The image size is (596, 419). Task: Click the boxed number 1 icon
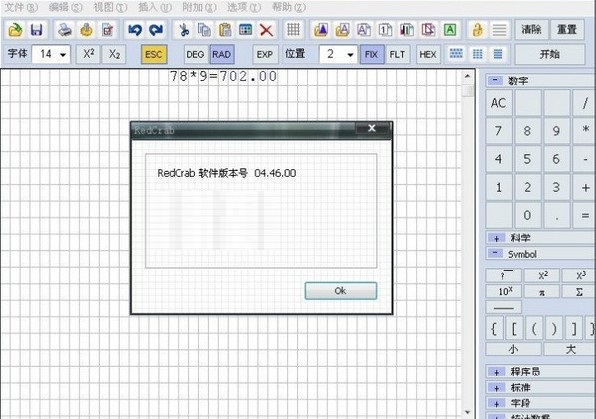[385, 30]
